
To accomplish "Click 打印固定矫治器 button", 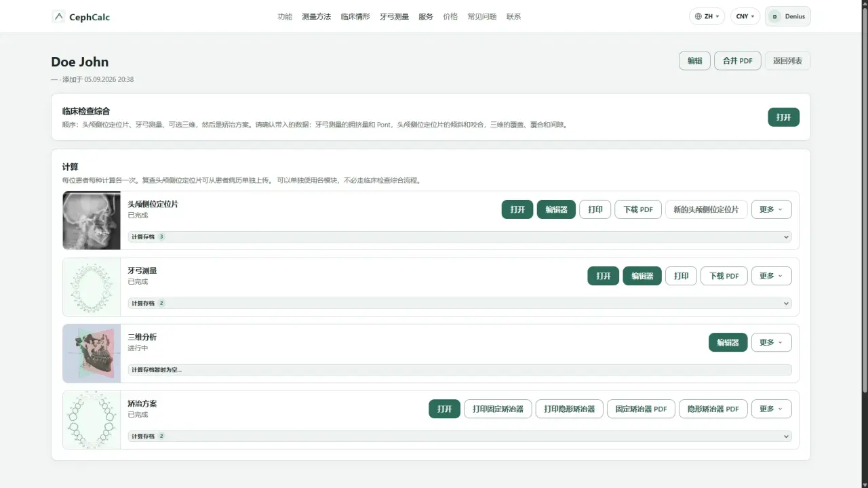I will (498, 409).
